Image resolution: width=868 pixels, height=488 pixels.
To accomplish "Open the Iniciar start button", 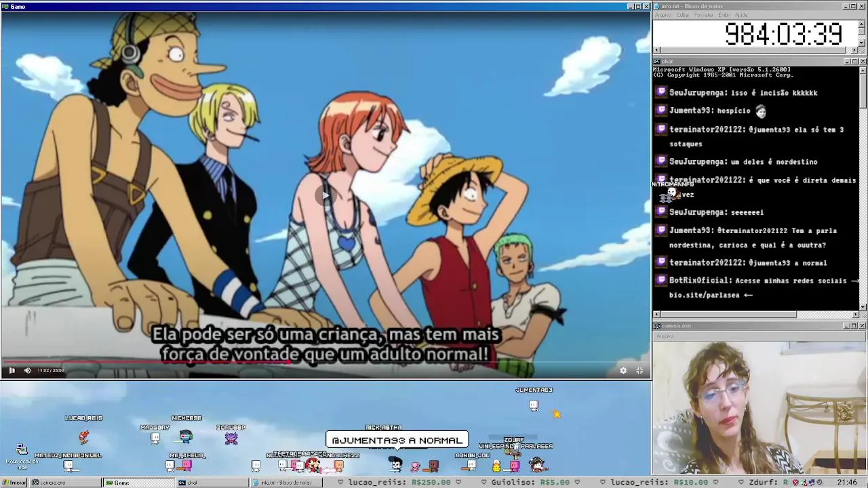I will click(x=14, y=483).
